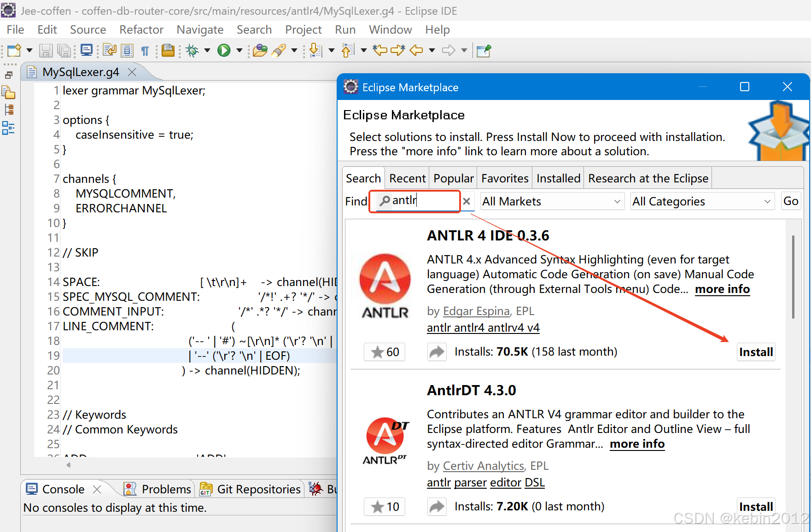Expand the Back history dropdown arrow
811x532 pixels.
pyautogui.click(x=432, y=50)
